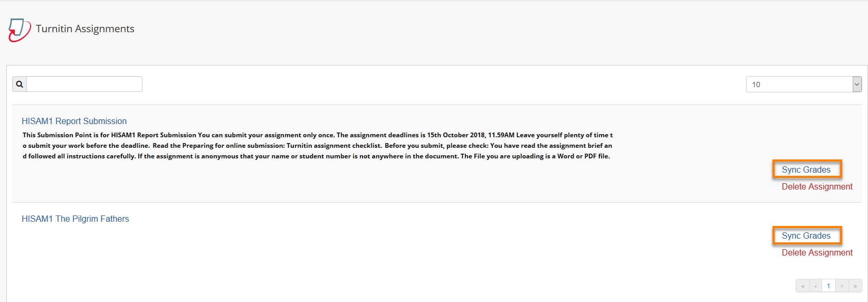868x302 pixels.
Task: Go to previous page using single-left arrow
Action: tap(816, 286)
